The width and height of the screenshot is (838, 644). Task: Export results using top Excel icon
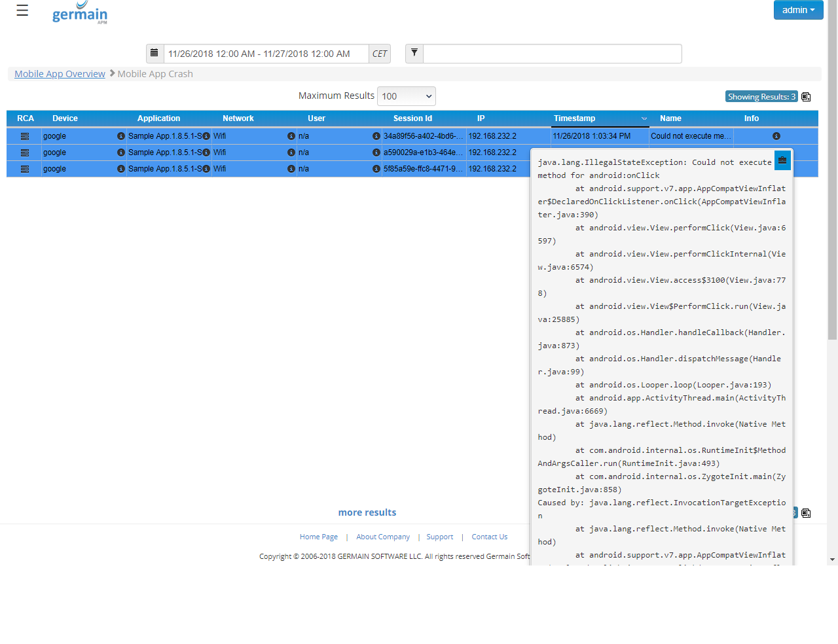(806, 97)
